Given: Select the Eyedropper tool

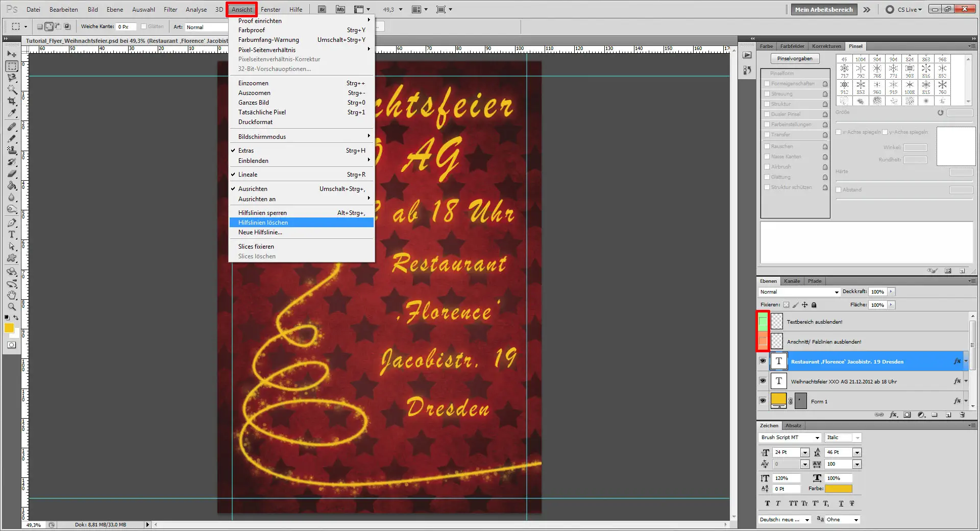Looking at the screenshot, I should [12, 113].
